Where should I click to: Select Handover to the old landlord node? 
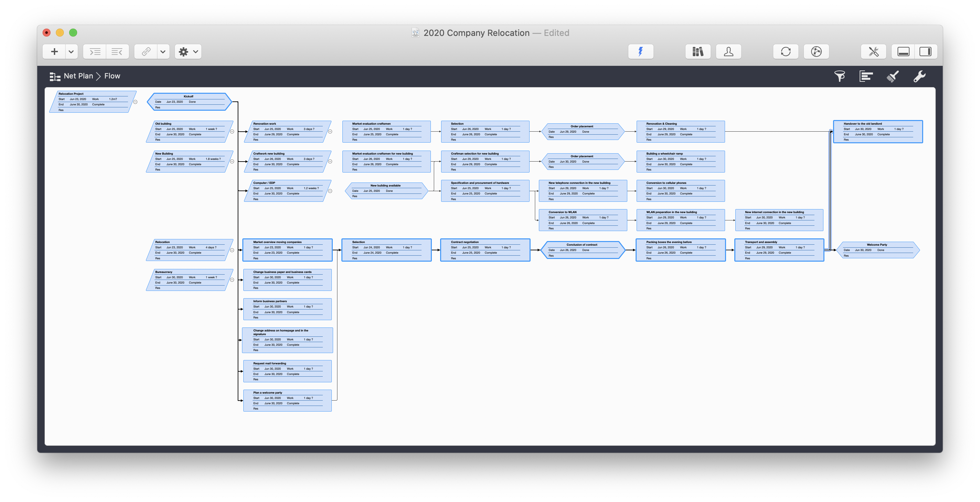pos(878,132)
